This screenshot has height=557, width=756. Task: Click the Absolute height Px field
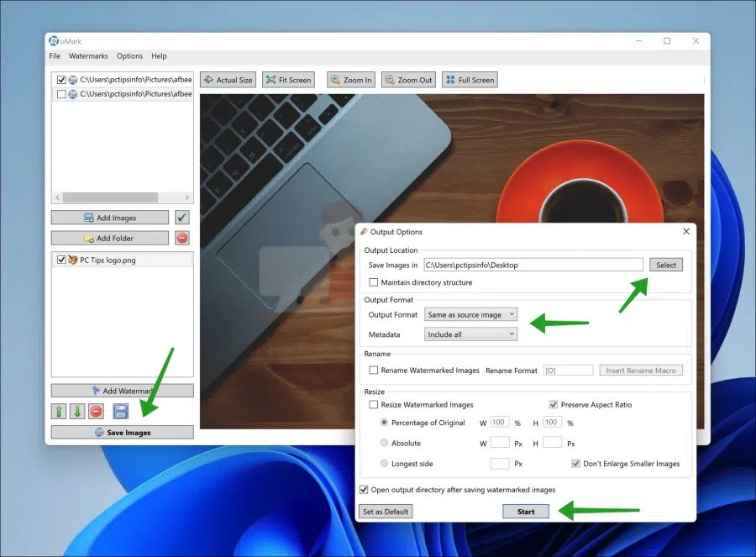pos(552,442)
